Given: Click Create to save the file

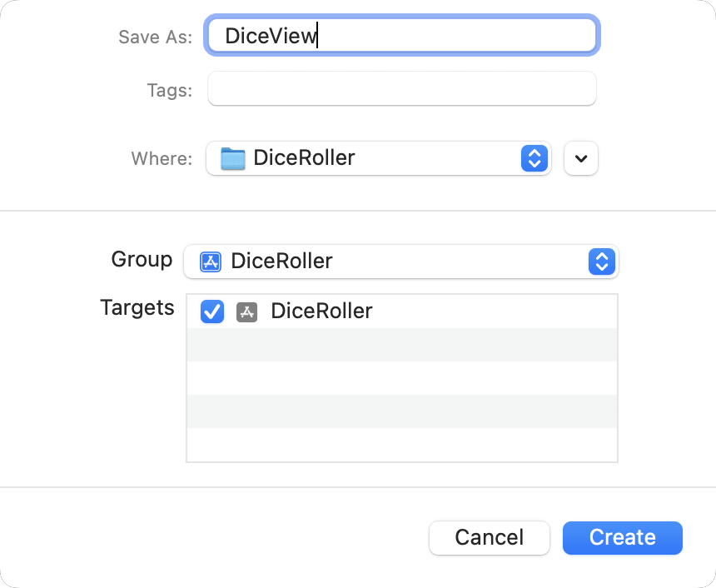Looking at the screenshot, I should [622, 537].
